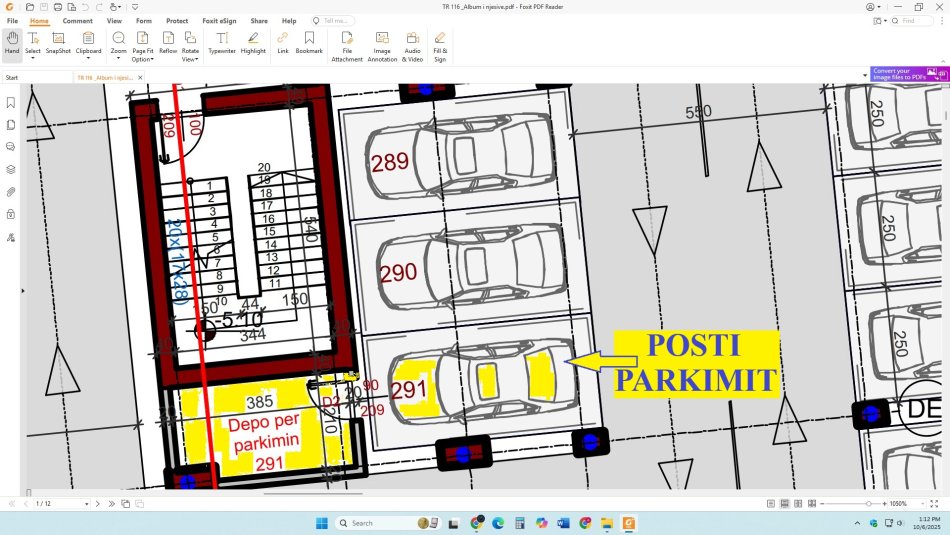Open the Clipboard dropdown
The width and height of the screenshot is (950, 535).
tap(88, 58)
